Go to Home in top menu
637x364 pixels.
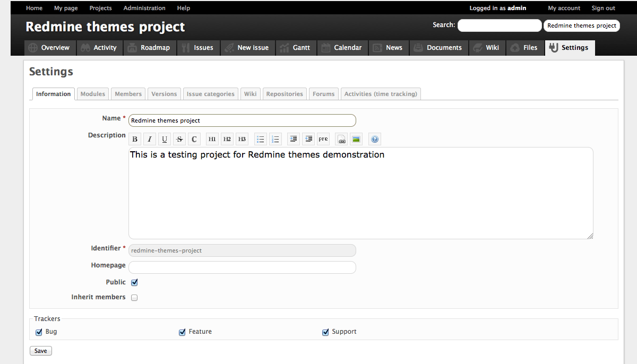coord(34,8)
